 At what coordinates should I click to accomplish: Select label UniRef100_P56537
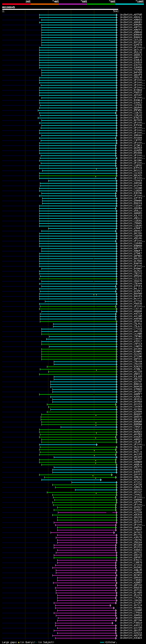[131, 93]
